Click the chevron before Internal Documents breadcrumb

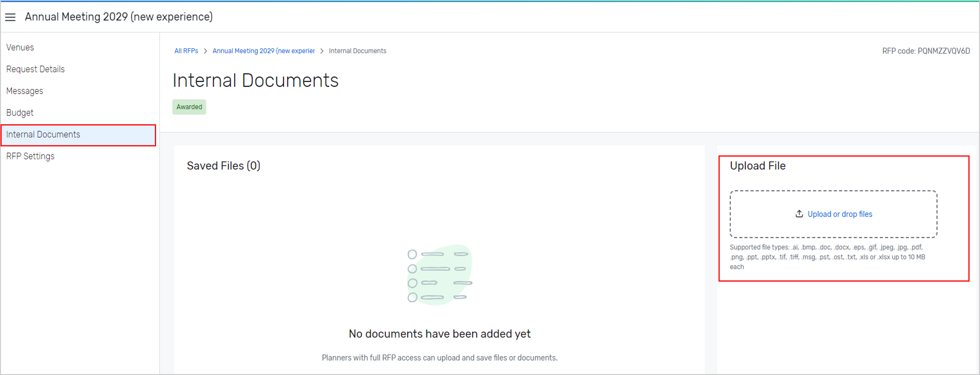pos(321,51)
